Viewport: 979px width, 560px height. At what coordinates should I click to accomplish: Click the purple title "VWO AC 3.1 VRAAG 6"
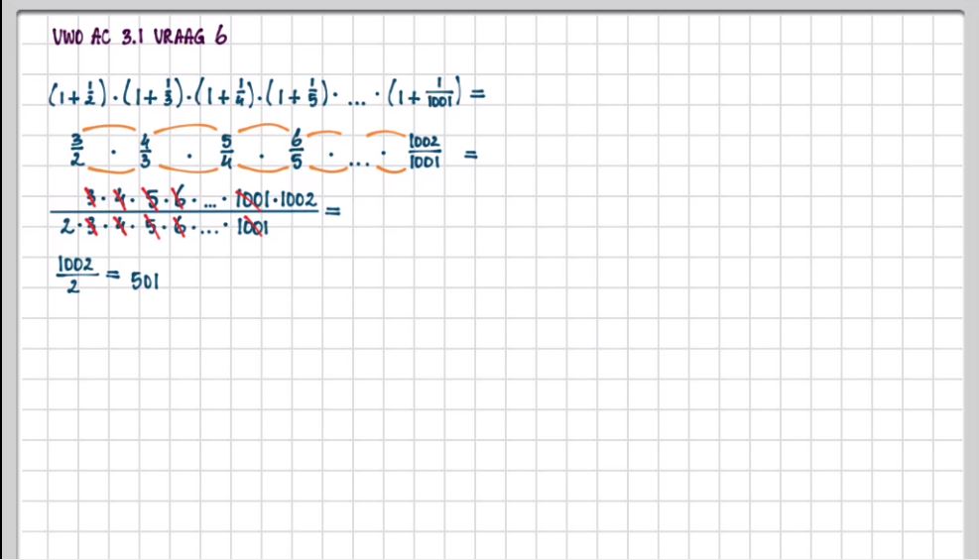139,37
